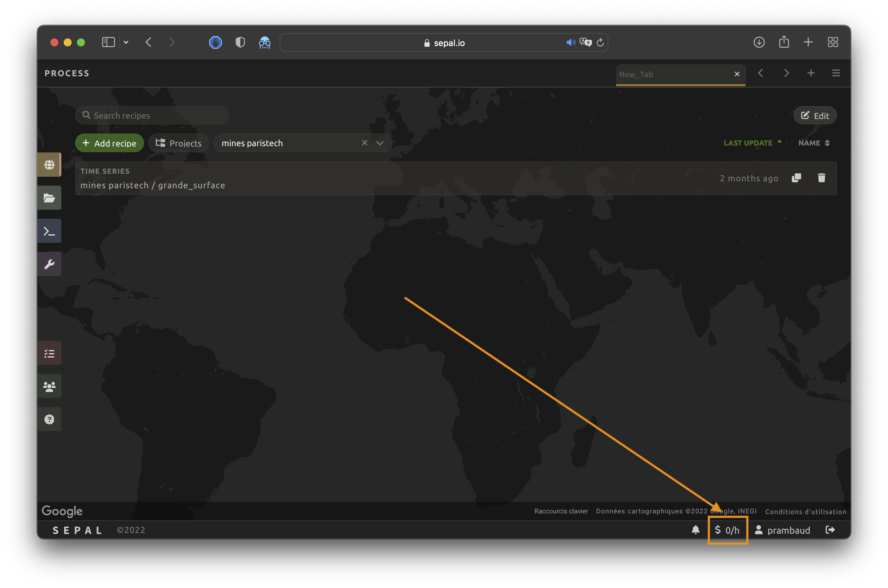
Task: Delete the grande_surface recipe with trash icon
Action: tap(821, 178)
